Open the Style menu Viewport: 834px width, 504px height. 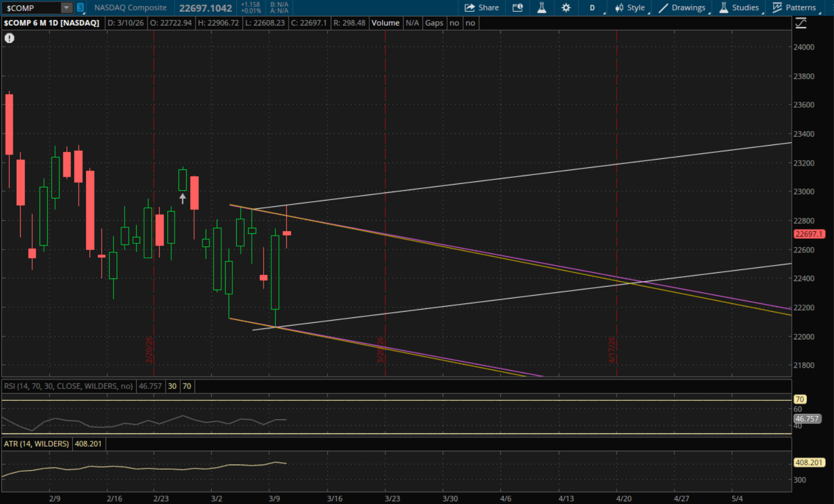630,8
